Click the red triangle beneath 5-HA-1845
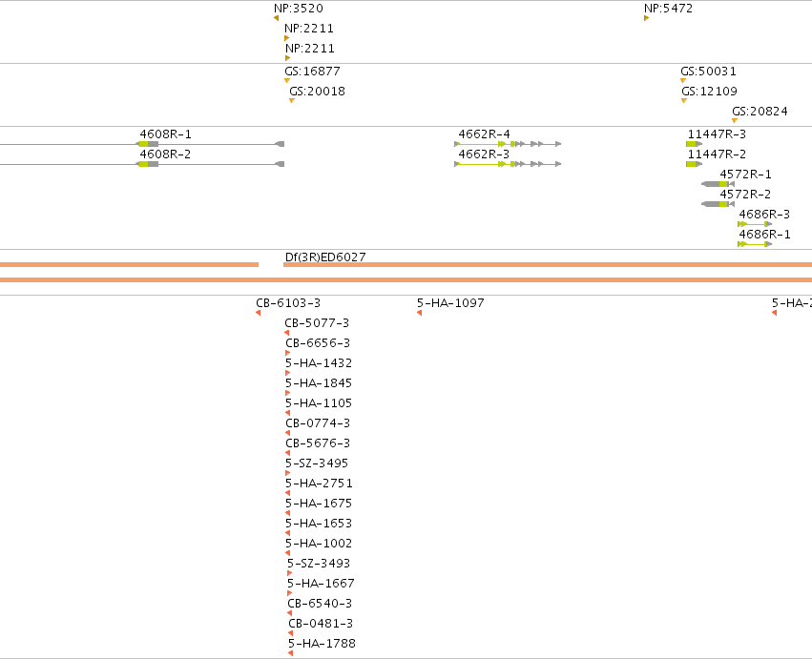The image size is (812, 659). (288, 393)
